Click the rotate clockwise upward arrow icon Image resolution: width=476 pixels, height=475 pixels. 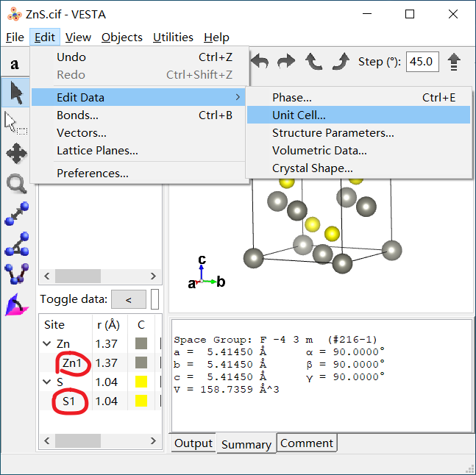[x=341, y=62]
